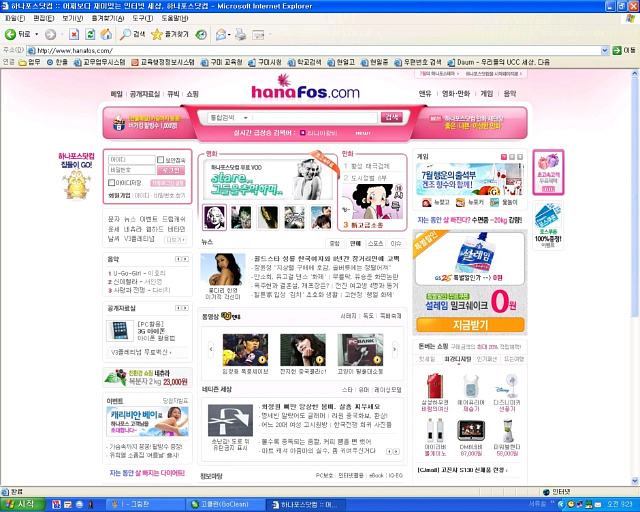Screen dimensions: 640x512
Task: Open 교육행정정보시스템 link in the links bar
Action: pos(163,62)
